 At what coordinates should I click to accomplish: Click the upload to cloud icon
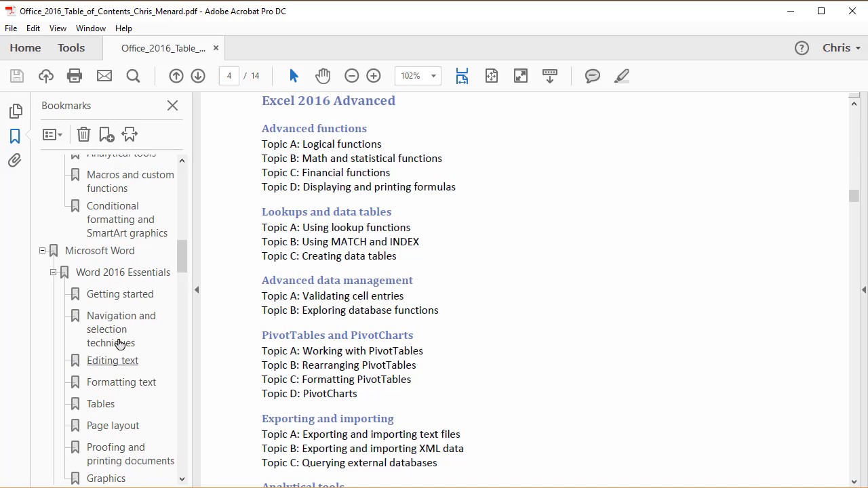coord(45,76)
